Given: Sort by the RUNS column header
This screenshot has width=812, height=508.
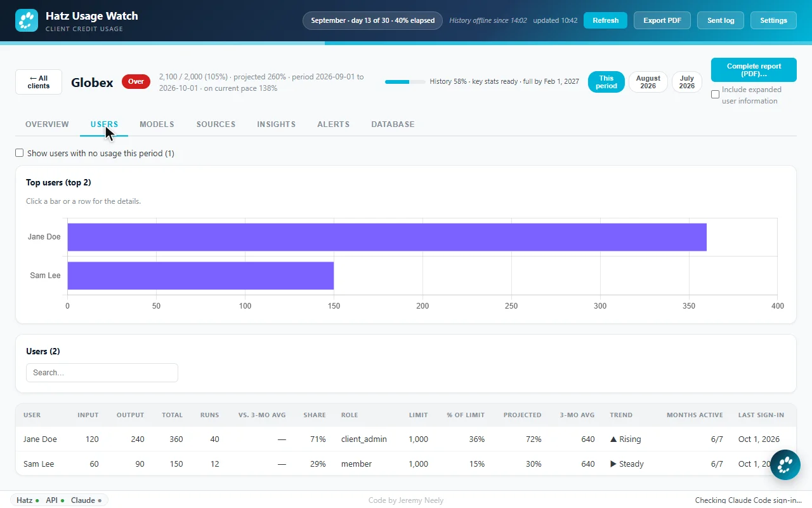Looking at the screenshot, I should click(x=209, y=415).
